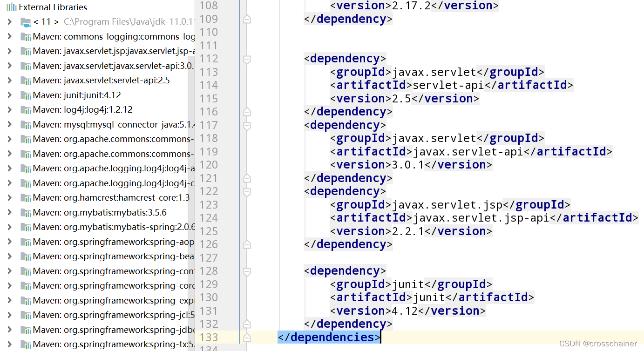Click the JDK 11 folder icon

click(x=26, y=22)
